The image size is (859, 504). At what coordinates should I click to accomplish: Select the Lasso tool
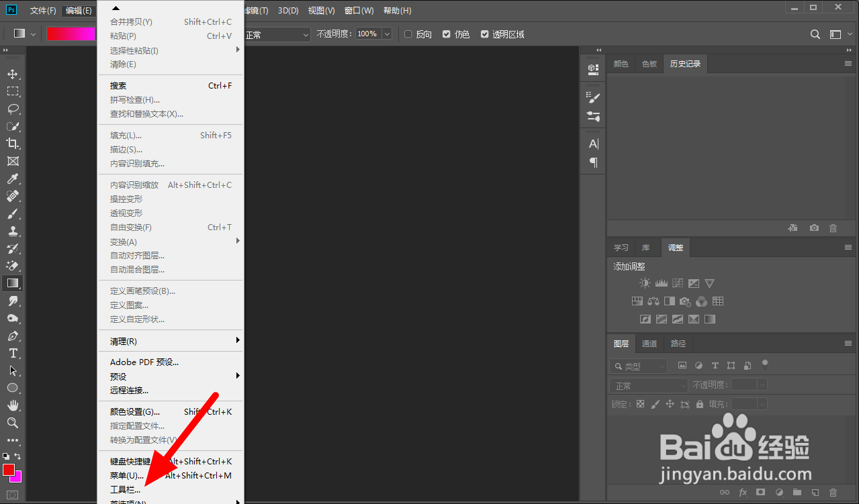[13, 109]
